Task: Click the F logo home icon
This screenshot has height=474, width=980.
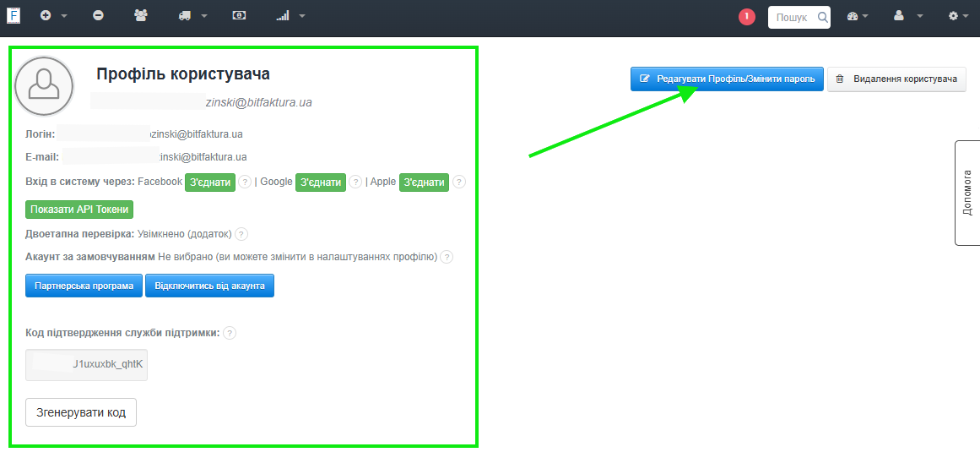Action: (14, 16)
